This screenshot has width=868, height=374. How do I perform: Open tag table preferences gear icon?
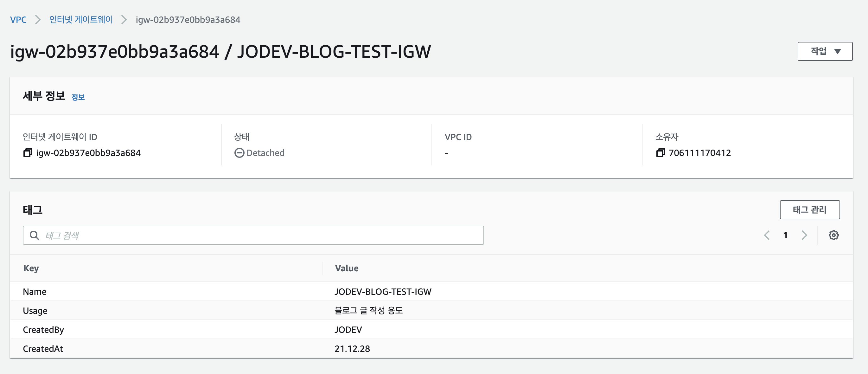tap(833, 235)
